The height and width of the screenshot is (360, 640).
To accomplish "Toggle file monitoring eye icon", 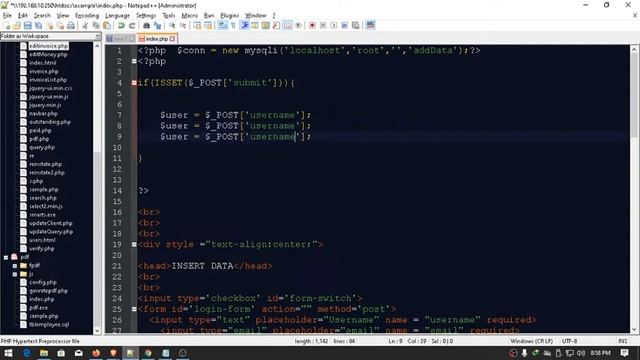I will pos(298,25).
